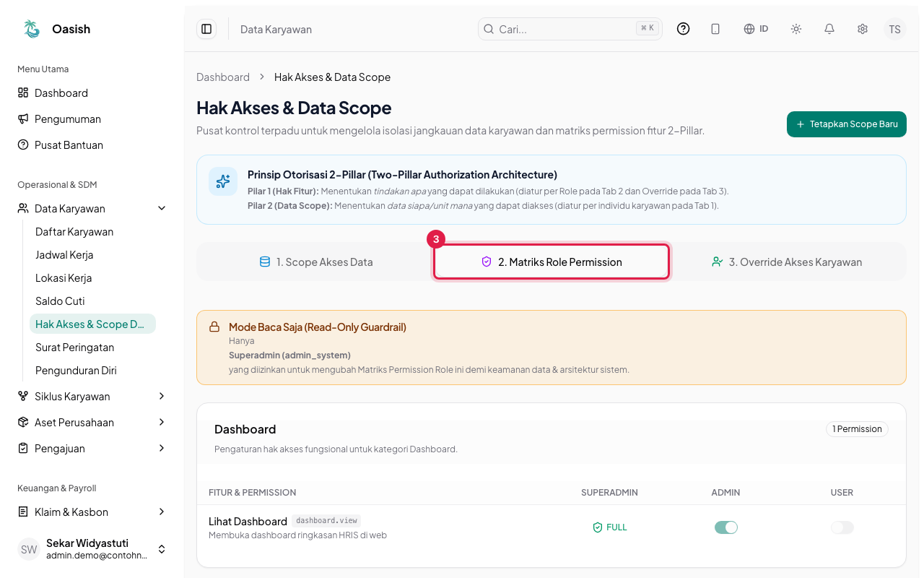Click the shield icon next to FULL
Viewport: 924px width, 578px height.
click(597, 527)
